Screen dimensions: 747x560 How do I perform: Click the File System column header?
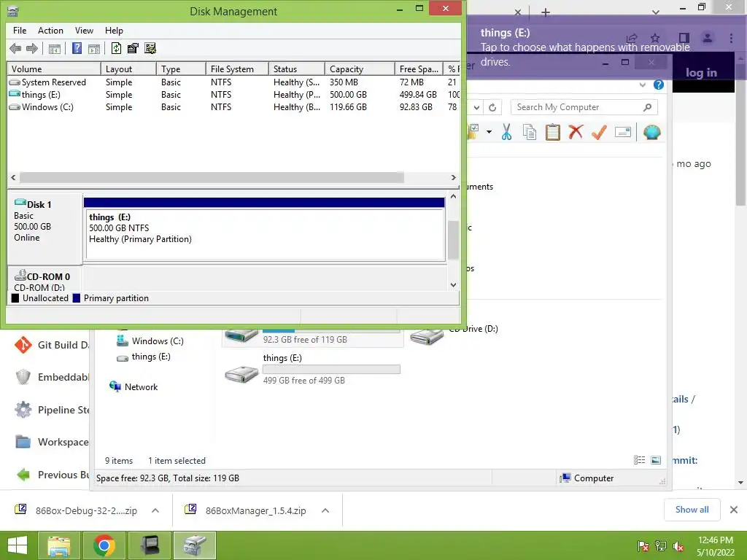point(237,69)
